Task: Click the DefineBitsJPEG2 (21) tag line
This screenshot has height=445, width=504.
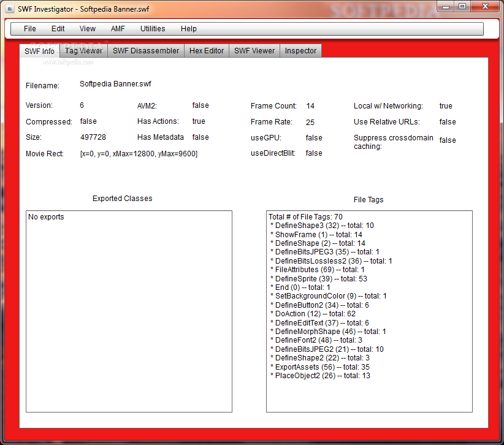Action: pos(327,349)
